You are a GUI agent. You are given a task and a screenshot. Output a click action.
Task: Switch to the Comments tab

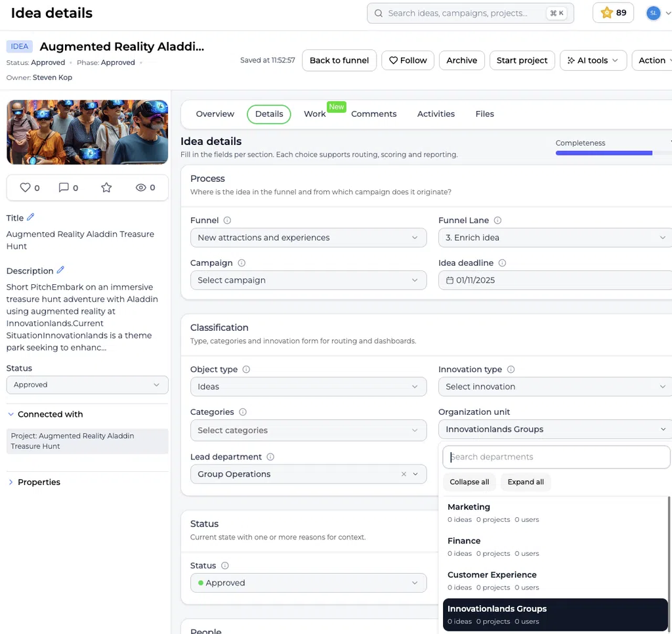click(x=373, y=114)
